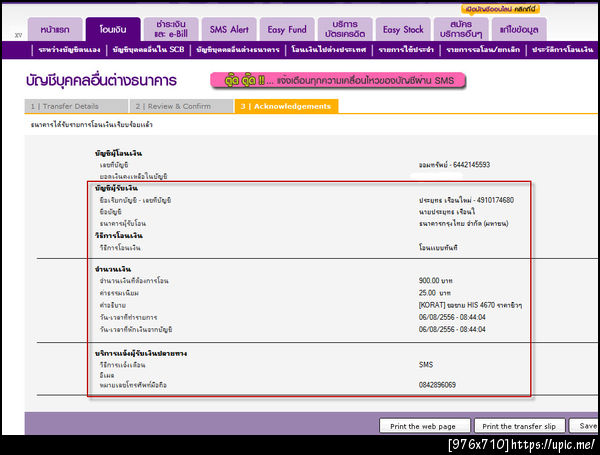Viewport: 600px width, 455px height.
Task: Click step 1 Transfer Details
Action: [x=76, y=106]
